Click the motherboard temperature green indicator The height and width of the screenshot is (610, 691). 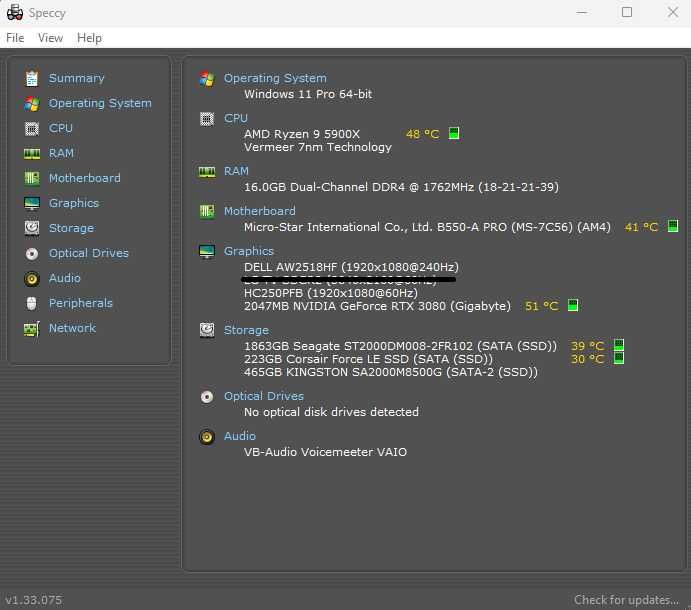(x=673, y=226)
